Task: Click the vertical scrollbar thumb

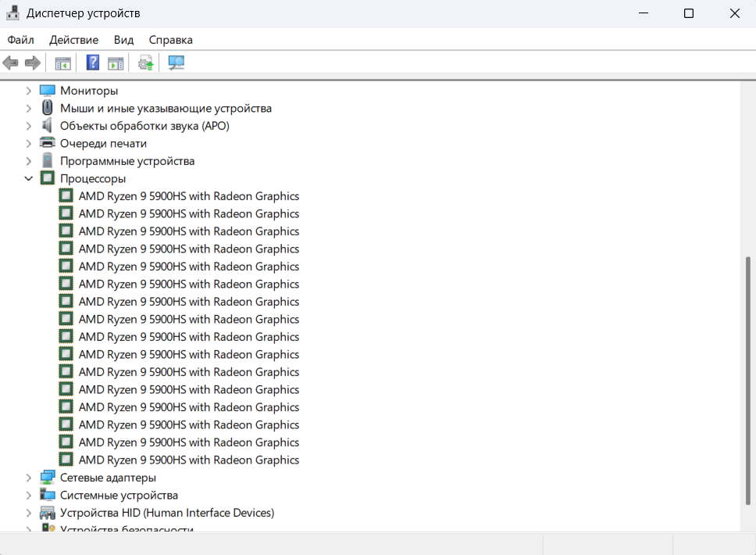Action: coord(748,381)
